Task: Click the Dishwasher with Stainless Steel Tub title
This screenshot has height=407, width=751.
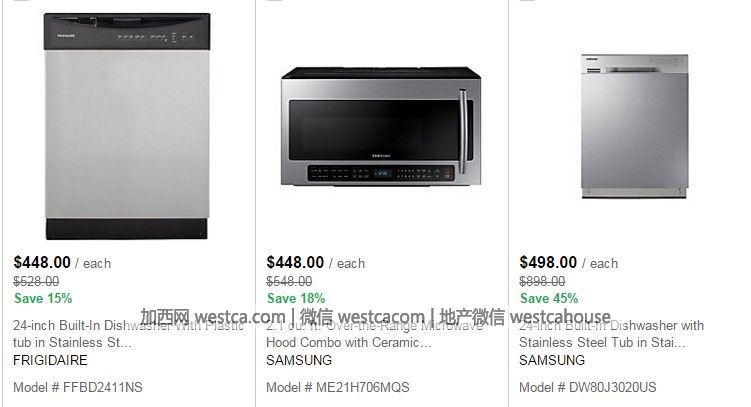Action: coord(612,334)
